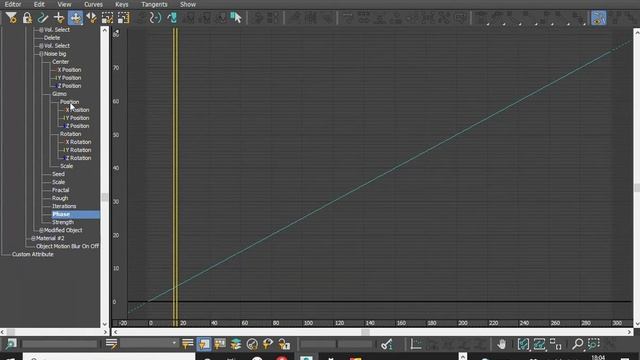Select the Center node
This screenshot has width=640, height=360.
tap(60, 62)
